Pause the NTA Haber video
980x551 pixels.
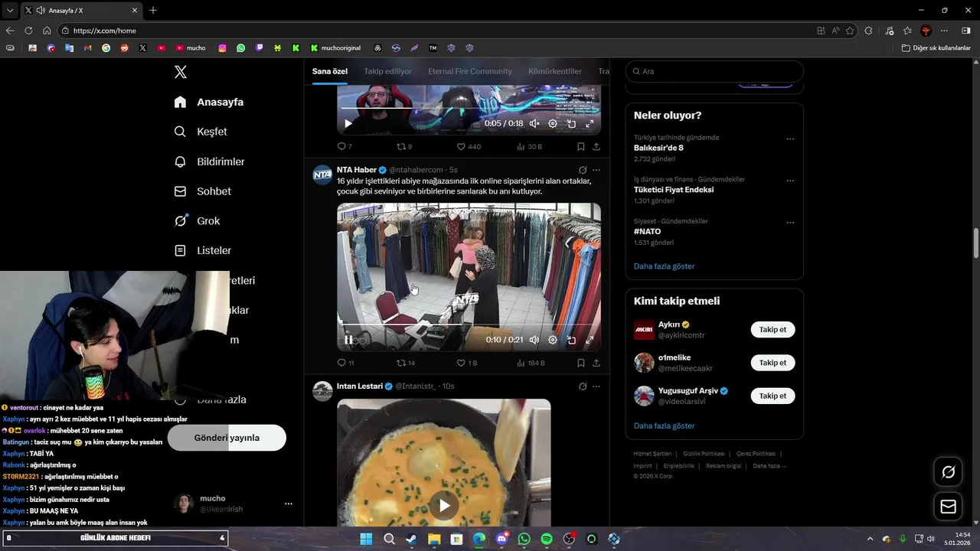[x=348, y=340]
